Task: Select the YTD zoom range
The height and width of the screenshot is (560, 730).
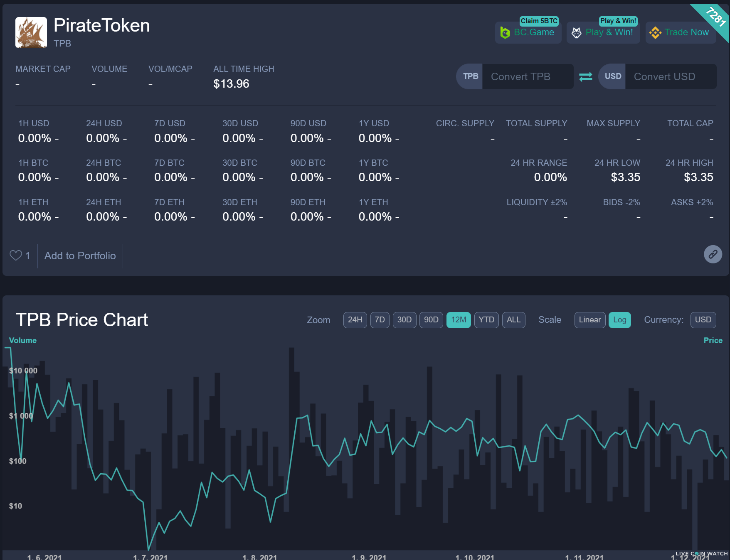Action: click(486, 320)
